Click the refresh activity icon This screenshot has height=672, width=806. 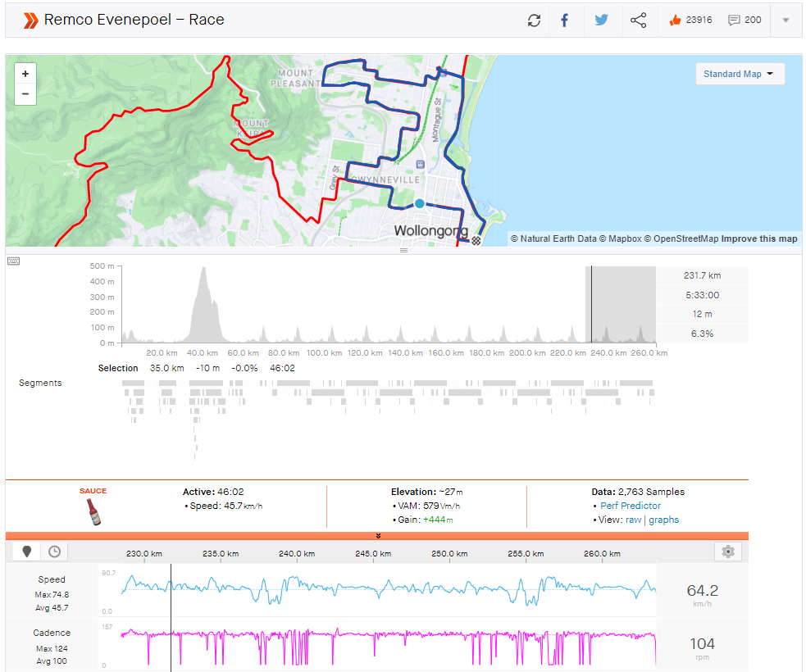[535, 20]
